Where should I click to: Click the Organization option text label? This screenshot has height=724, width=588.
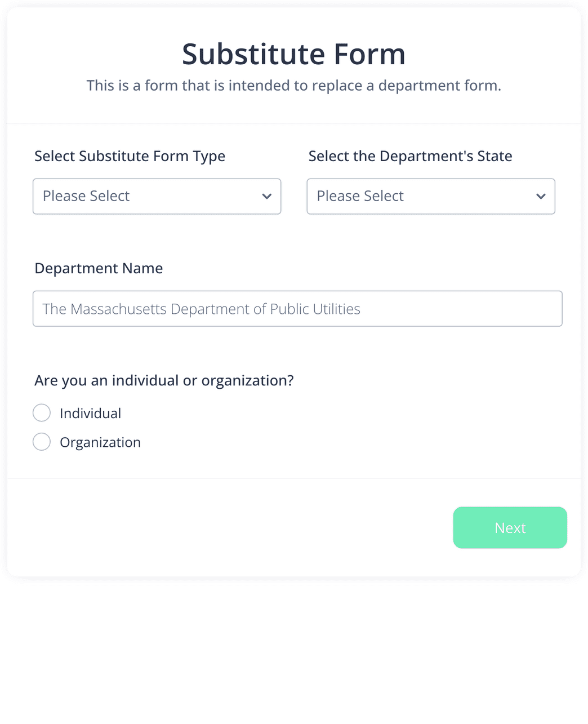100,442
